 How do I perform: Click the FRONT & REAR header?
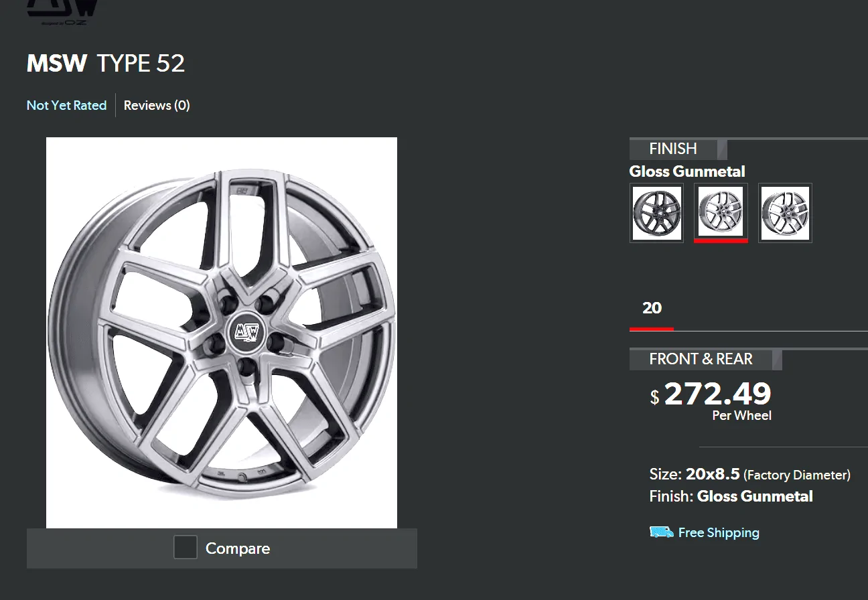point(701,359)
